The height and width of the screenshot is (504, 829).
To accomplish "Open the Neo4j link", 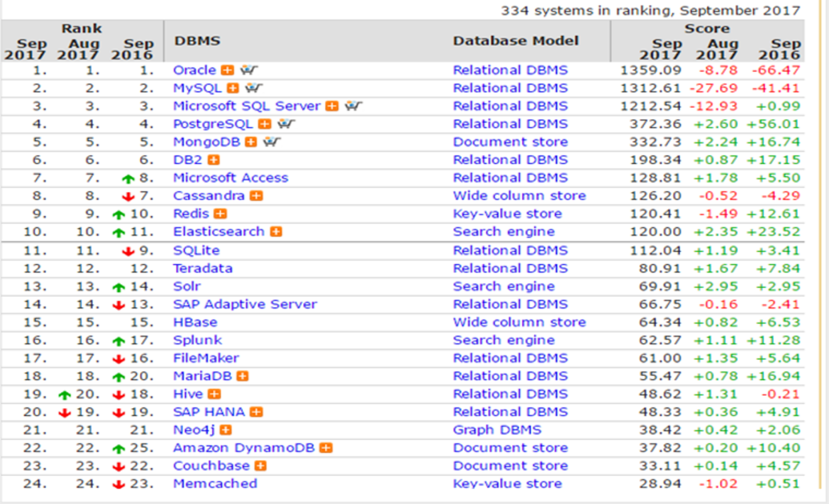I will coord(194,430).
